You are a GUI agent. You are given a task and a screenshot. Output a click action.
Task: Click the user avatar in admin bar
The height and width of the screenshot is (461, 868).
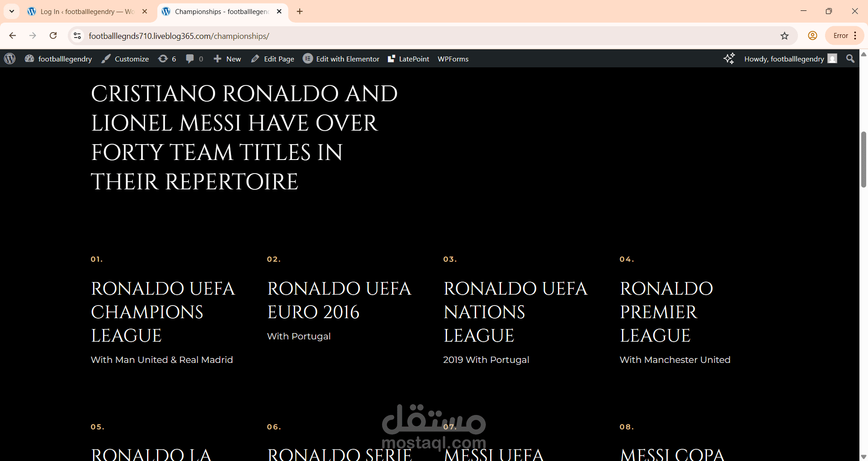832,59
